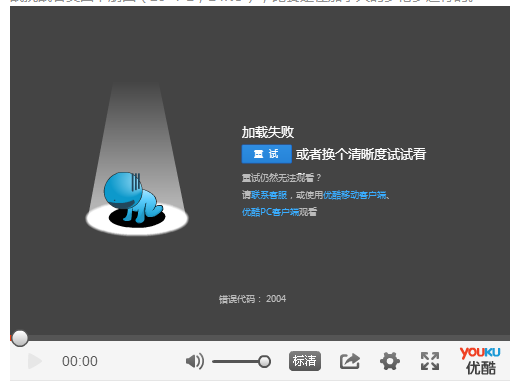513x381 pixels.
Task: Click the 00:00 elapsed time display
Action: 80,361
